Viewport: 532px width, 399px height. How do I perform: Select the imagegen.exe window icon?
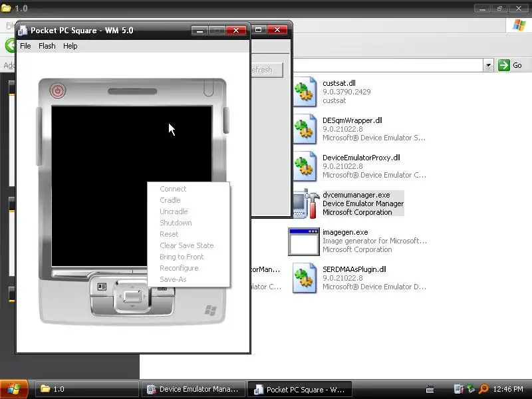click(304, 241)
